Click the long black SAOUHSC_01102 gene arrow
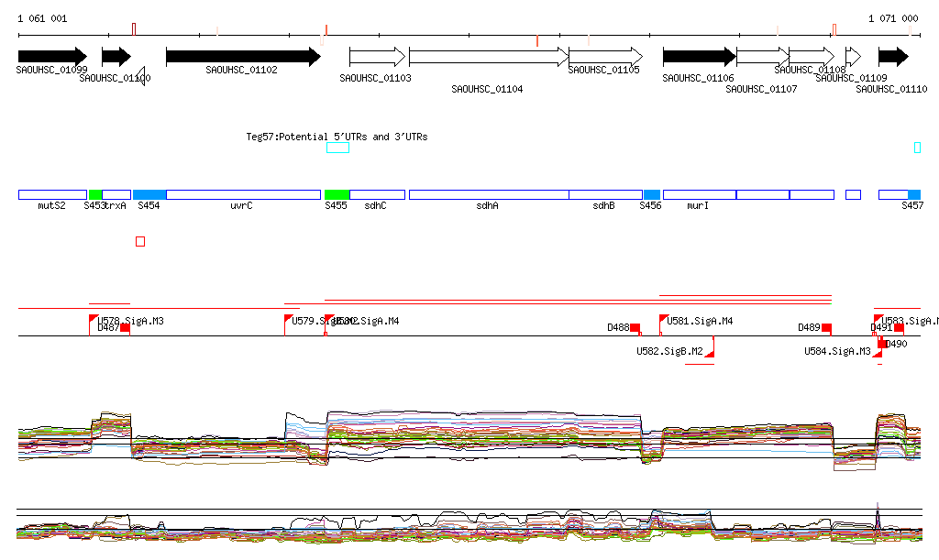Viewport: 939px width, 560px height. (x=243, y=57)
